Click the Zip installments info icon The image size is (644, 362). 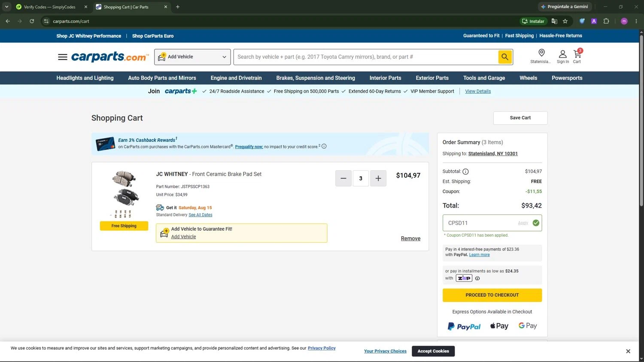(x=477, y=278)
